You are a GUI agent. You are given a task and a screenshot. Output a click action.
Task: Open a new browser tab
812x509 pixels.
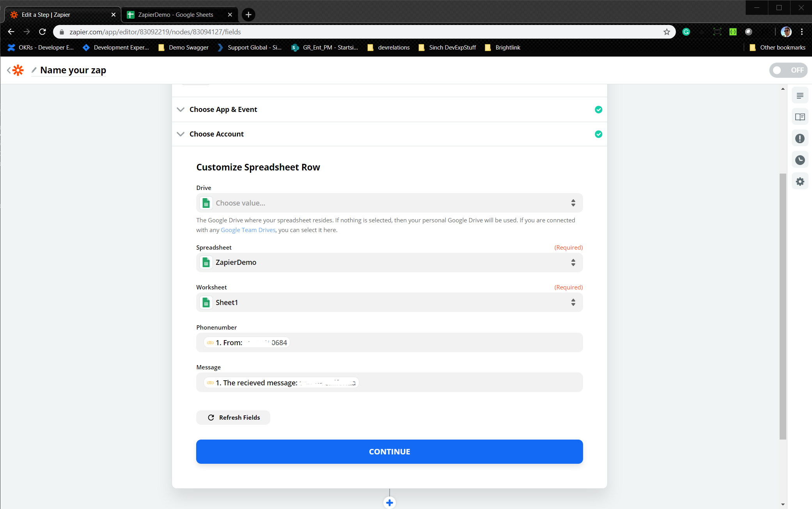click(x=248, y=15)
